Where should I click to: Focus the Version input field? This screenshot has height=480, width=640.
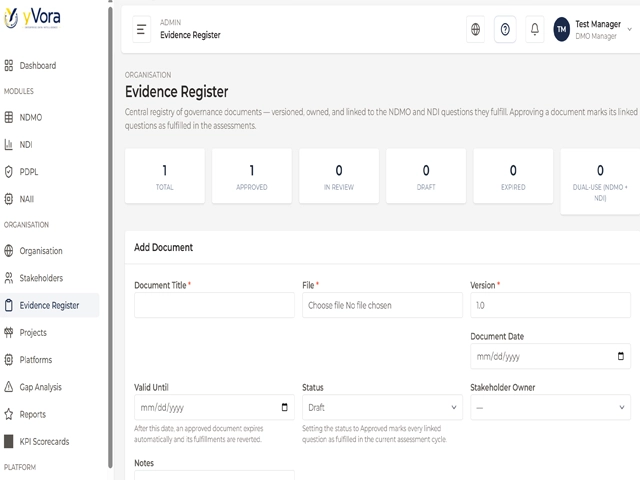coord(550,305)
